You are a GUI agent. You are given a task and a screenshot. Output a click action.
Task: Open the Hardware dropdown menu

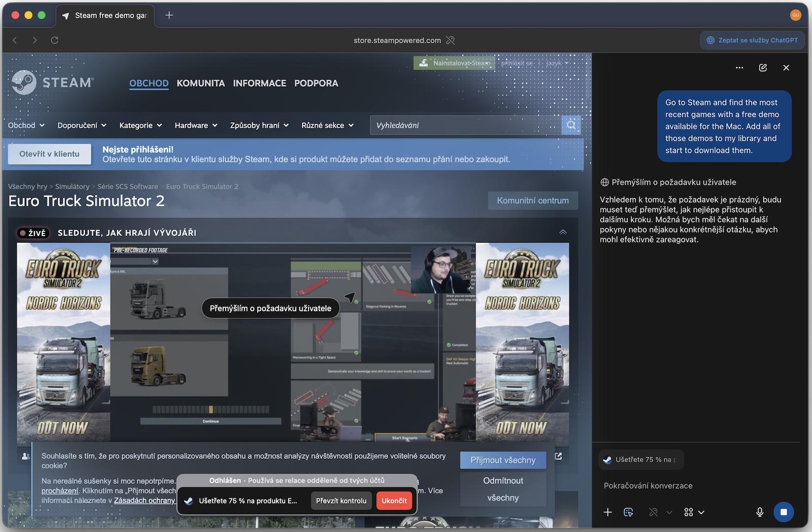196,125
